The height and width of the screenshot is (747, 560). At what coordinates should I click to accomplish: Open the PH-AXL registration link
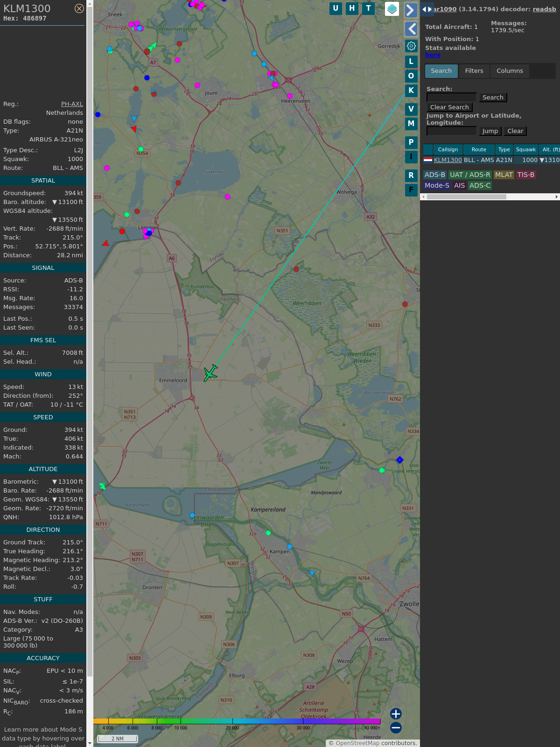pos(72,104)
